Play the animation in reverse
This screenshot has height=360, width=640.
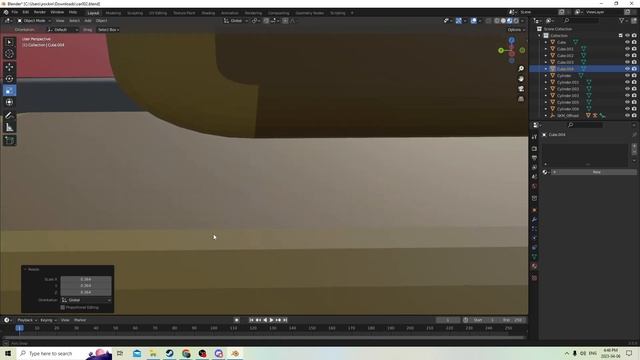(265, 320)
